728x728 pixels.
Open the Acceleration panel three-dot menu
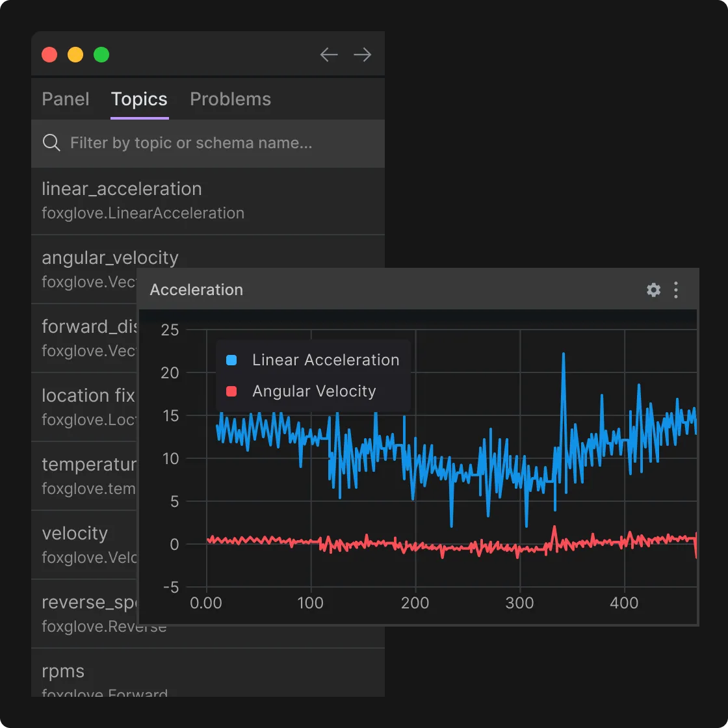click(x=676, y=290)
